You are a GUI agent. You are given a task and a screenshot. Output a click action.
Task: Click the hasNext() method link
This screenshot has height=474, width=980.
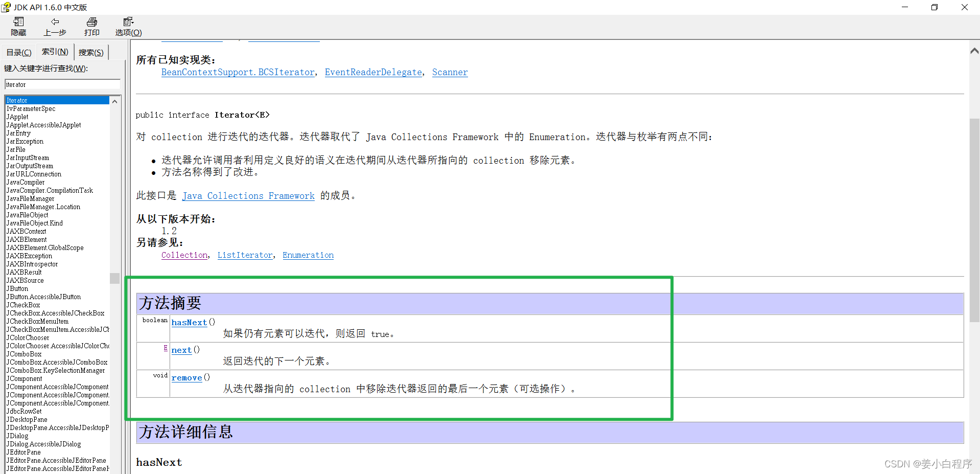click(189, 323)
